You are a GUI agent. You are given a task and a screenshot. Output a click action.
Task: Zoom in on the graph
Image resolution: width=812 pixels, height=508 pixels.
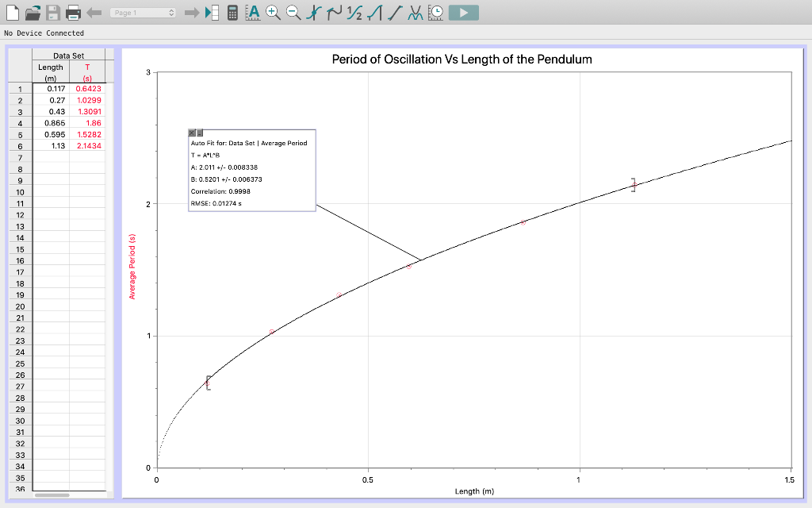(273, 12)
